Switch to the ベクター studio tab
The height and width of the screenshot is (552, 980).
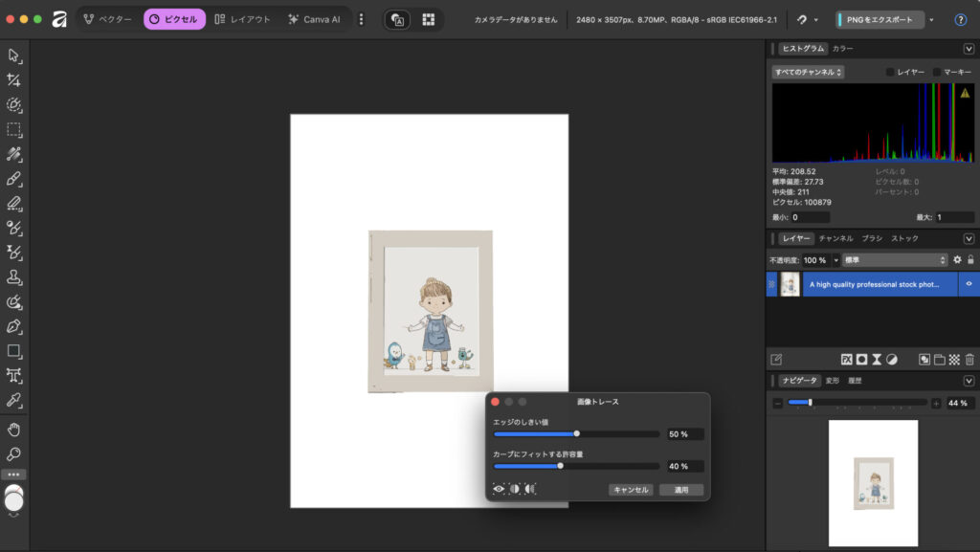[x=107, y=19]
